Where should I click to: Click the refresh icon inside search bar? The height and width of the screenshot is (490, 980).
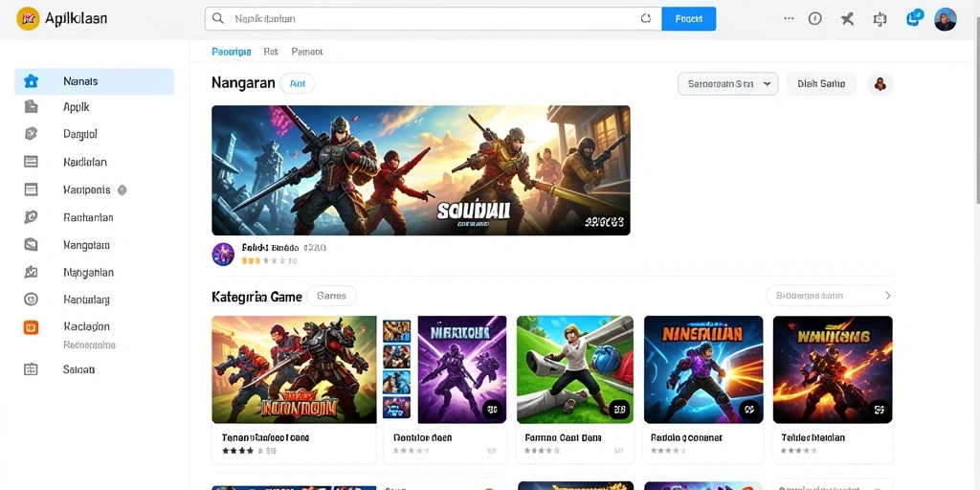point(646,19)
